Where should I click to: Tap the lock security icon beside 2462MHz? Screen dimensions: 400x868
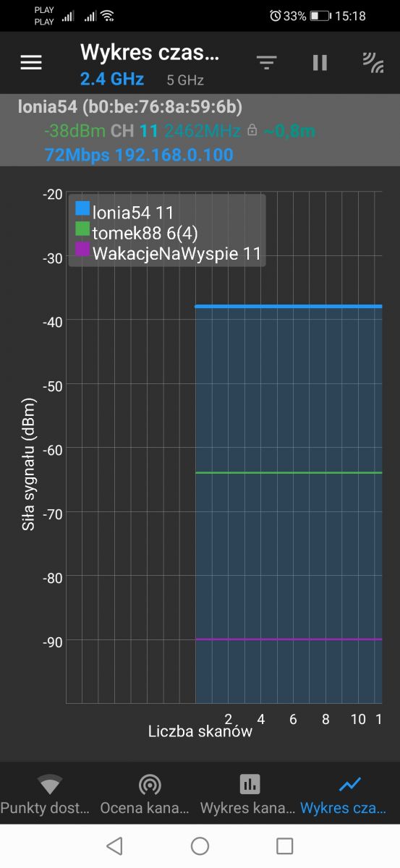coord(252,131)
